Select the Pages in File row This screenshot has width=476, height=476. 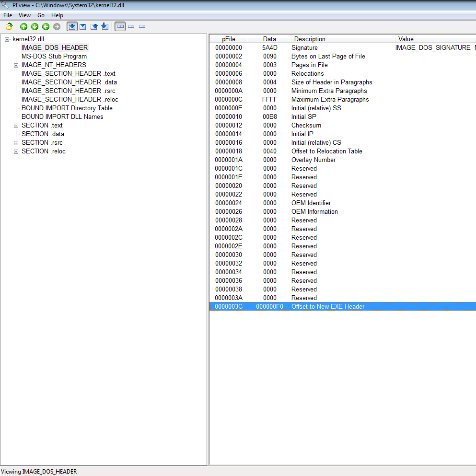pos(343,65)
